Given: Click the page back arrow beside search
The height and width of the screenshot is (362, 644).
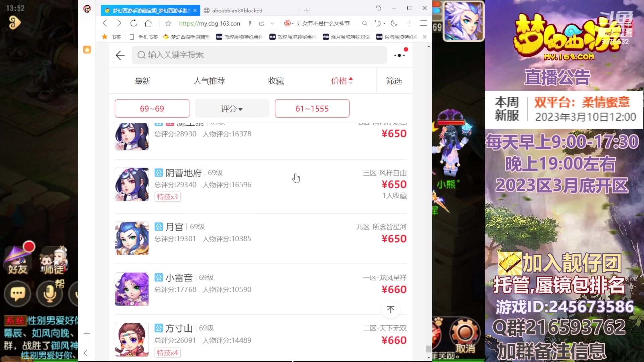Looking at the screenshot, I should [x=120, y=55].
